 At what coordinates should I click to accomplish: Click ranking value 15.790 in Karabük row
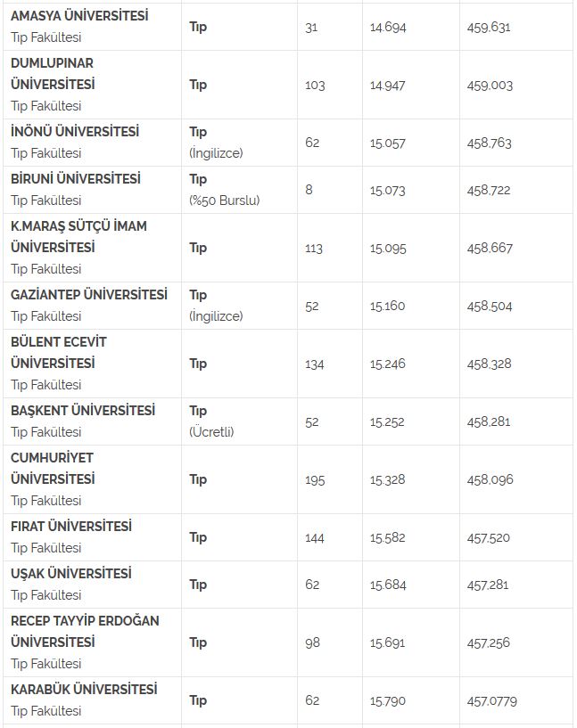coord(388,700)
